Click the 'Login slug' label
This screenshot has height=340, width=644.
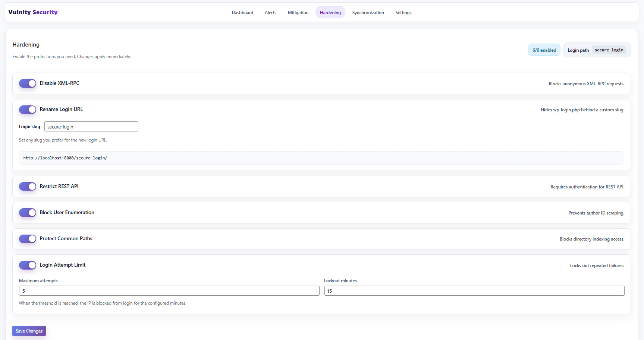tap(29, 127)
